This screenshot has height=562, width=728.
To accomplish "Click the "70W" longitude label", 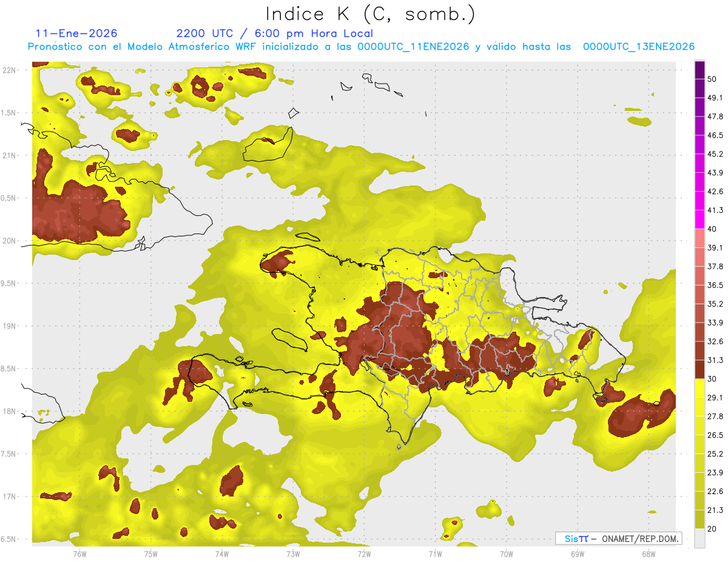I will 507,554.
